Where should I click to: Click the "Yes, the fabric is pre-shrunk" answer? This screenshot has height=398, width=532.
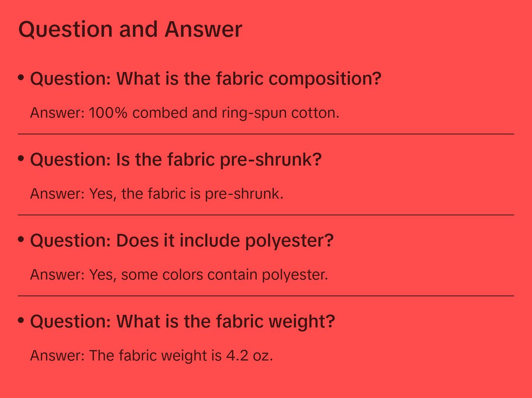pyautogui.click(x=156, y=194)
